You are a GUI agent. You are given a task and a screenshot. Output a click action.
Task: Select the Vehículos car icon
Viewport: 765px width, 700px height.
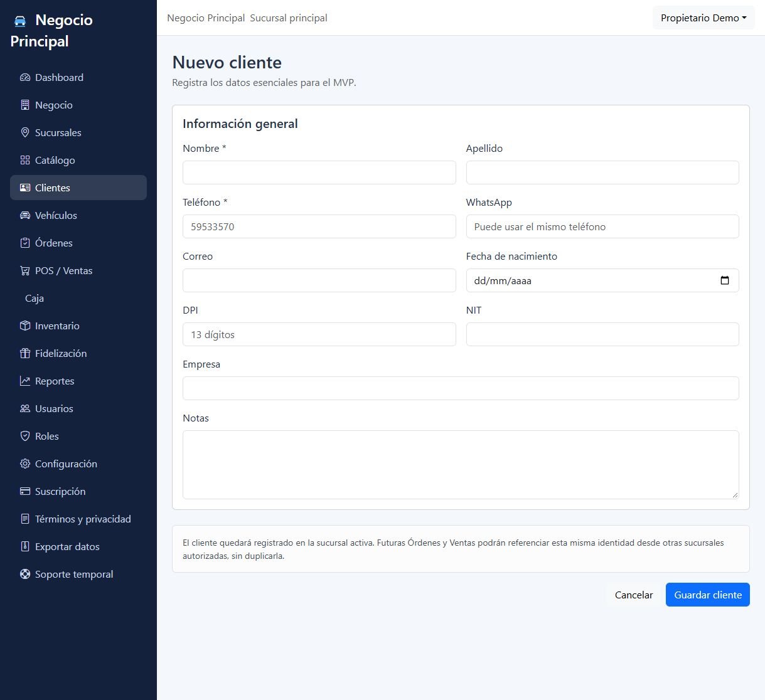tap(25, 216)
